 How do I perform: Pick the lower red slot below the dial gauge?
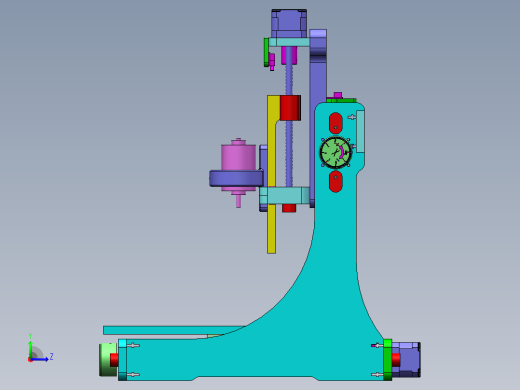(x=336, y=182)
